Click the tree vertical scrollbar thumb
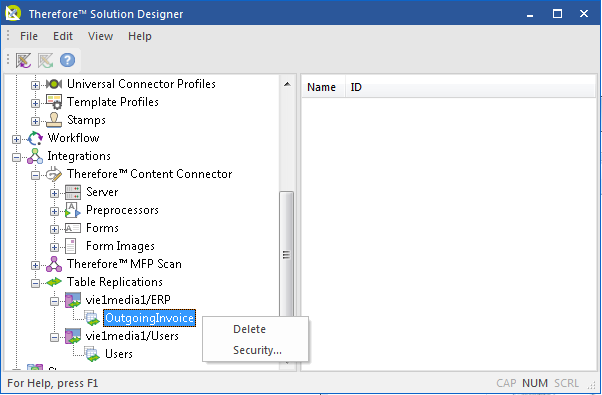Screen dimensions: 602x395 pos(286,254)
